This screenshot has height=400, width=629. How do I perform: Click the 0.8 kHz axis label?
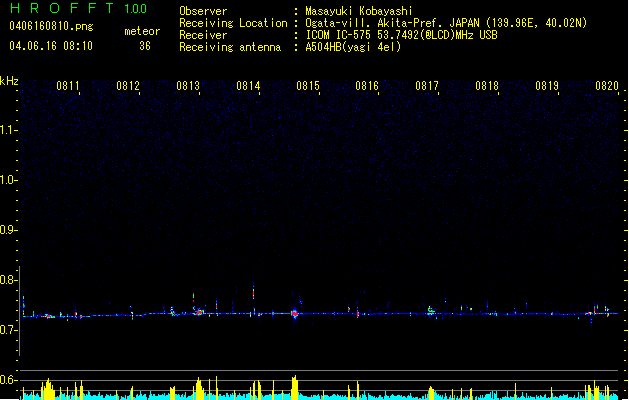8,280
